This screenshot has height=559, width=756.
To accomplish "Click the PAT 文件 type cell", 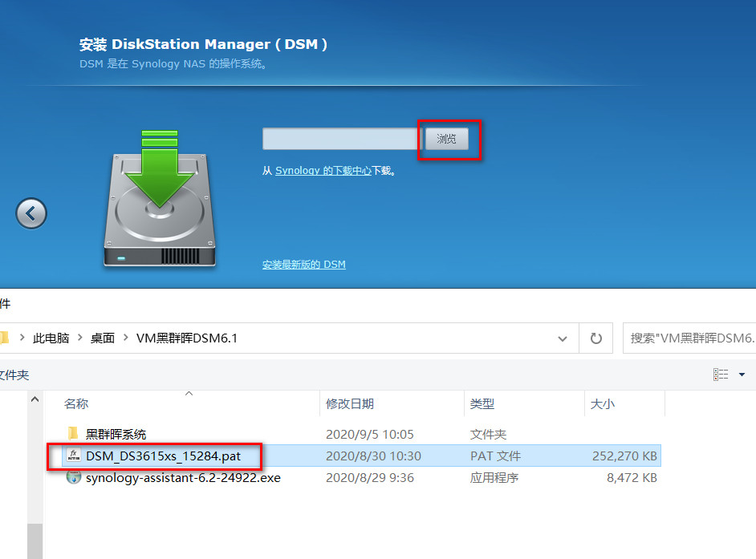I will pos(496,456).
